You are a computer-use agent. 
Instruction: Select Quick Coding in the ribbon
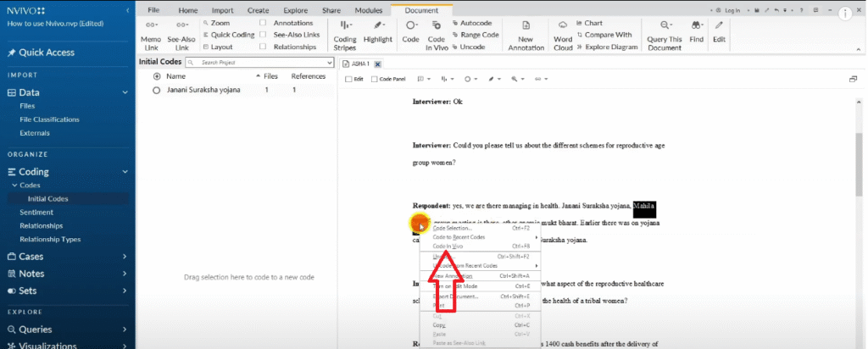click(229, 35)
